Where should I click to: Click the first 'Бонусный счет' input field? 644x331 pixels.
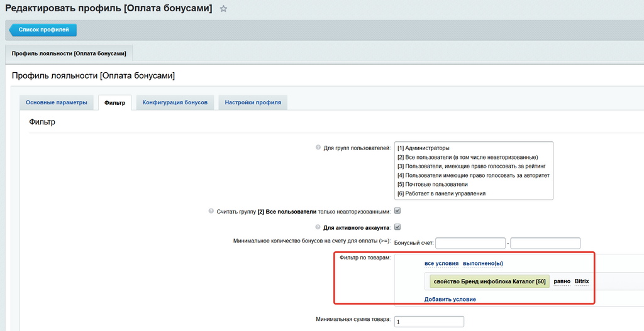(x=470, y=243)
